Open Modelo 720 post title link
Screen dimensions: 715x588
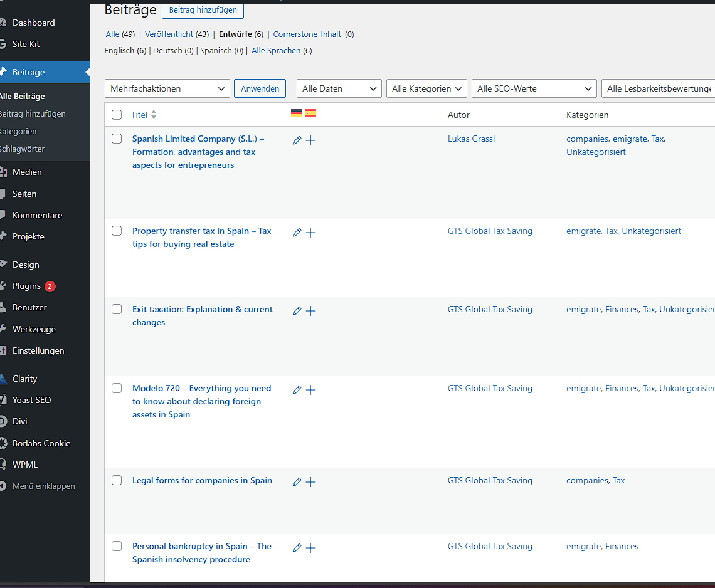pyautogui.click(x=201, y=401)
